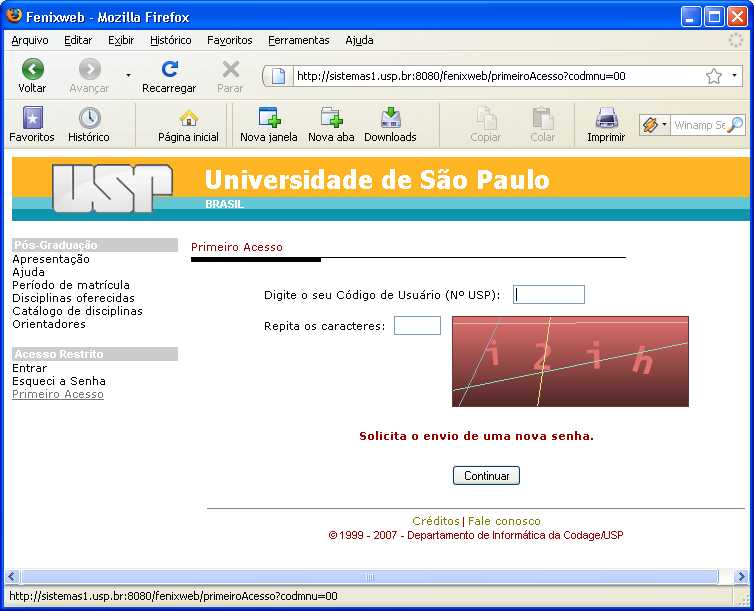Click Esqueci a Senha link
Screen dimensions: 754x611
point(59,381)
